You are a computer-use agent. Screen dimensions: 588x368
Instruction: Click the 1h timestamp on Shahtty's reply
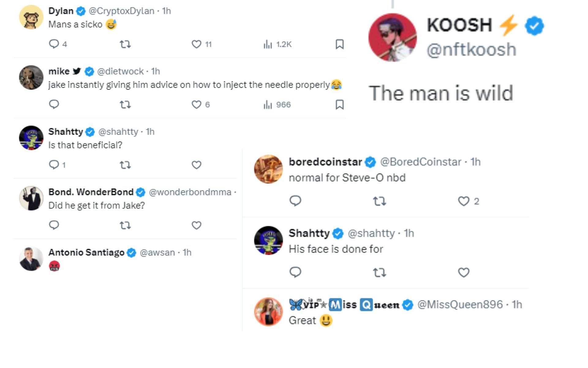tap(149, 132)
